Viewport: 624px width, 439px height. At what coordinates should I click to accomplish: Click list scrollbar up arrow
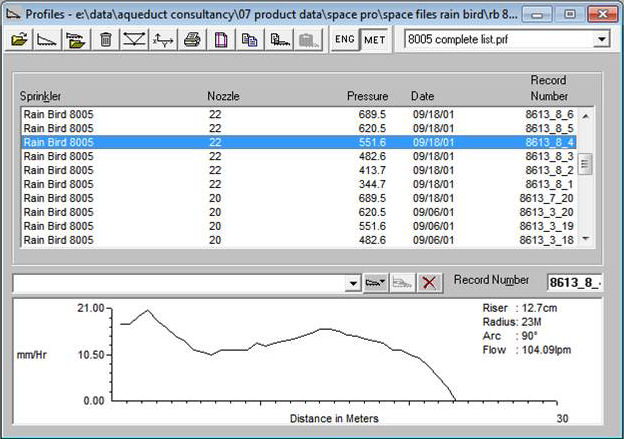[585, 116]
